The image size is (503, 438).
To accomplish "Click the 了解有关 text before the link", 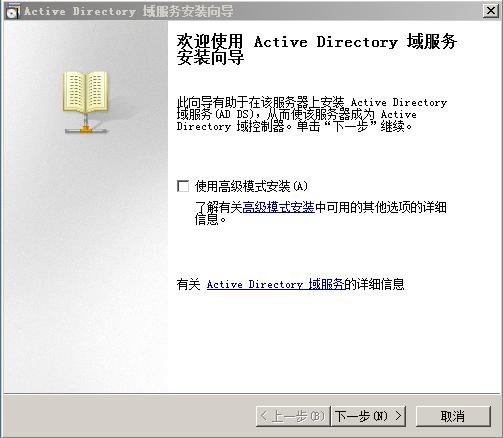I will click(219, 207).
